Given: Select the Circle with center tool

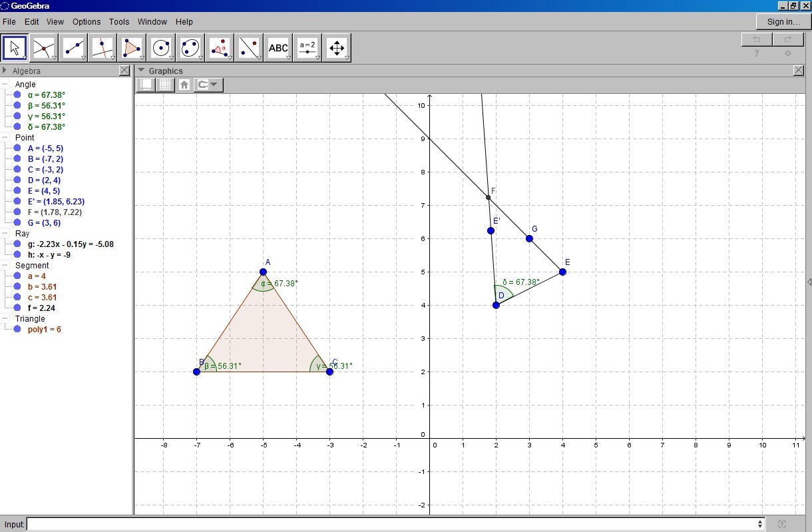Looking at the screenshot, I should (x=160, y=48).
